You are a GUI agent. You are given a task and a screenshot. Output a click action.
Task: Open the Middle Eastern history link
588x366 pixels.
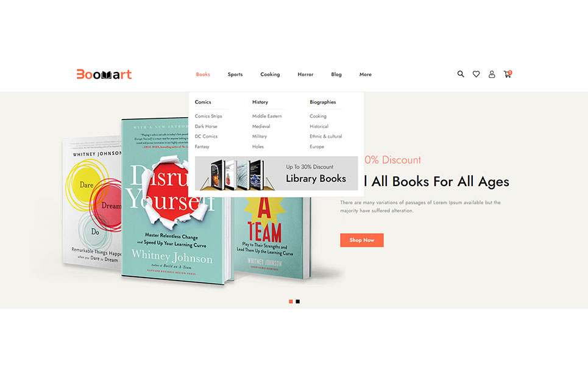[x=267, y=116]
